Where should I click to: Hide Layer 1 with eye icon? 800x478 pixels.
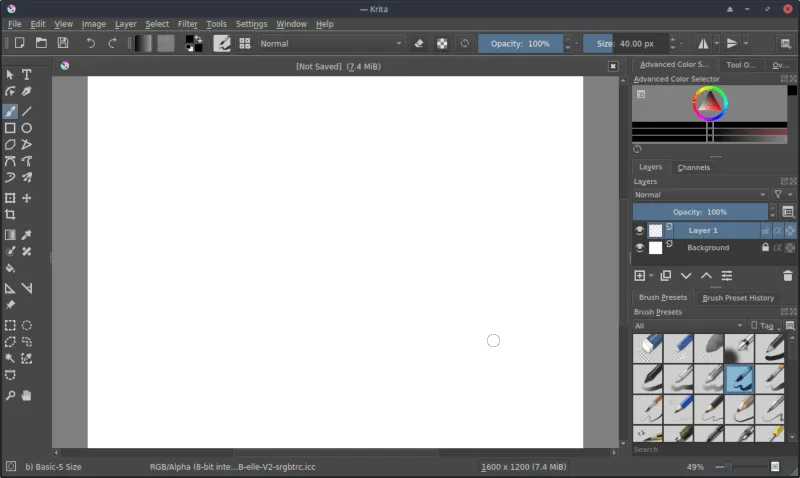pyautogui.click(x=639, y=230)
